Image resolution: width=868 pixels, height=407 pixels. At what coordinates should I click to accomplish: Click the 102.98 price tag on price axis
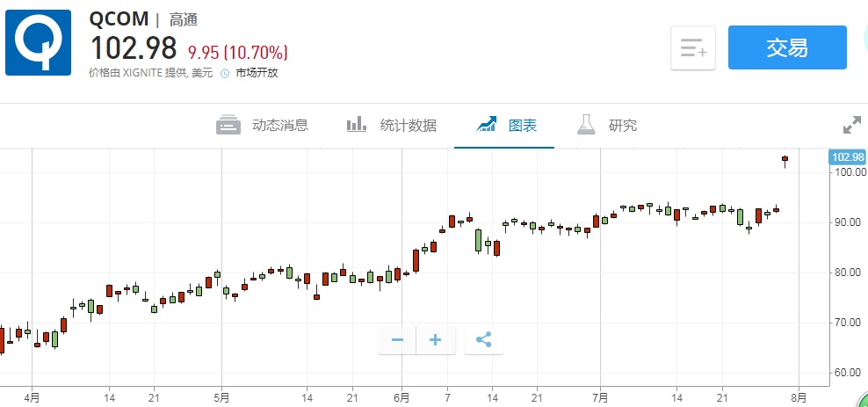tap(847, 157)
